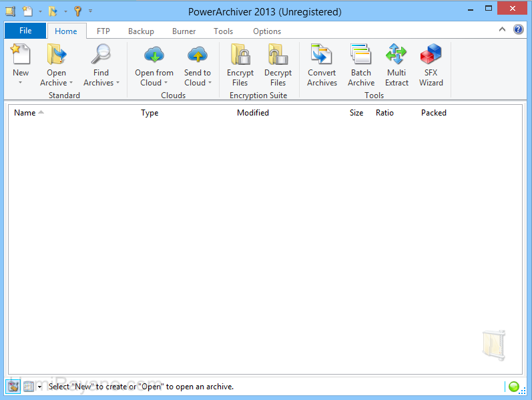This screenshot has width=532, height=400.
Task: Click the quick access key icon
Action: pyautogui.click(x=77, y=11)
